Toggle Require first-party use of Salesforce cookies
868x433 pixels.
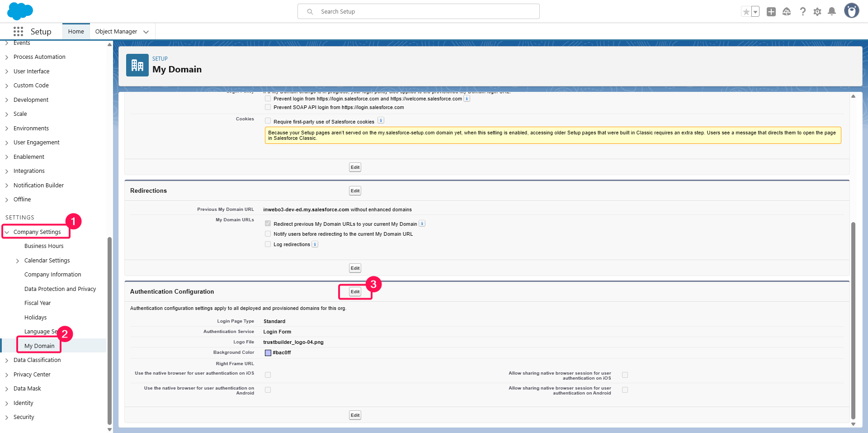click(x=268, y=121)
